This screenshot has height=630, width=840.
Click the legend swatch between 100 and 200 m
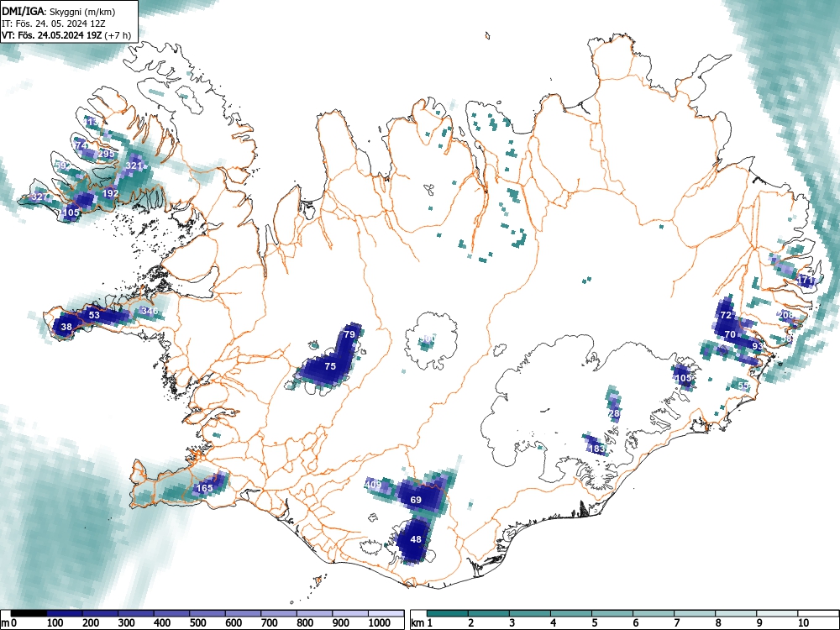(x=65, y=613)
